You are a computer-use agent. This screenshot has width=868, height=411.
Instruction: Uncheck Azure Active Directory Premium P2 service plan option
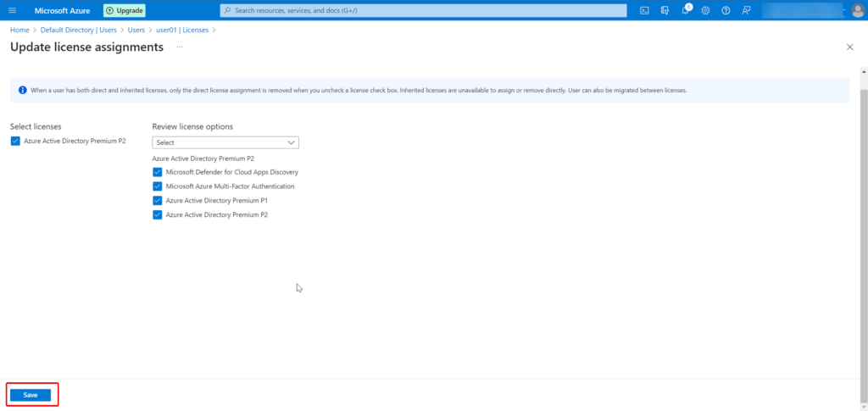coord(157,214)
